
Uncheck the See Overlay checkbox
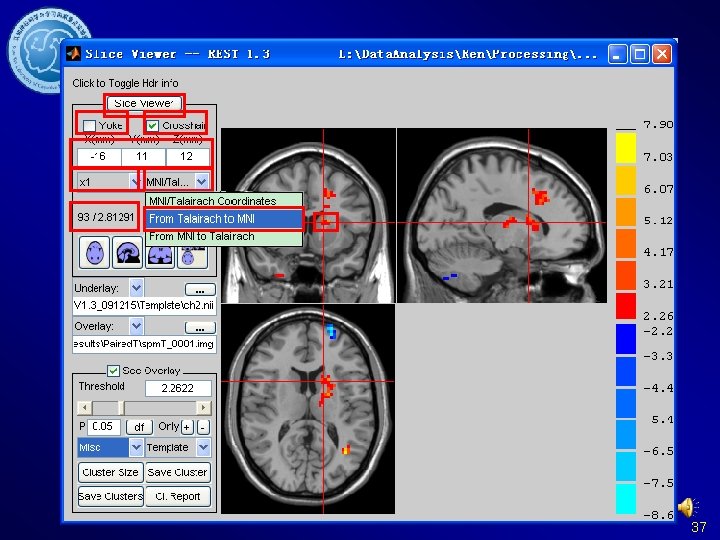pos(113,371)
